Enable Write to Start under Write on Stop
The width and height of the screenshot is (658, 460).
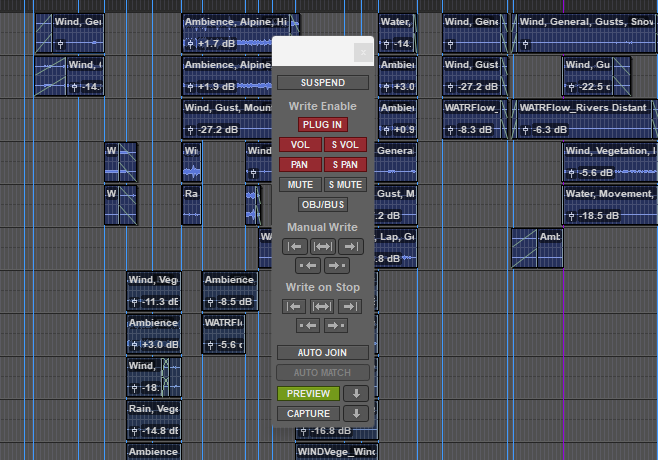click(x=294, y=306)
